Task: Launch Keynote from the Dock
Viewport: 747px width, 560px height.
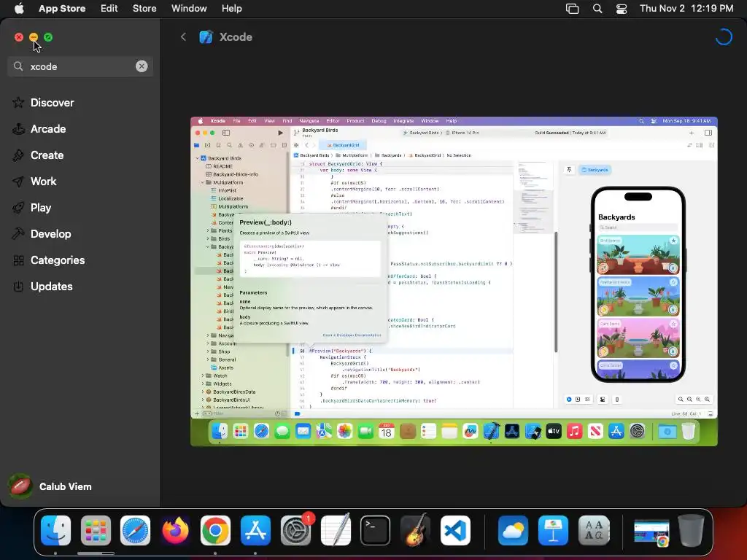Action: pyautogui.click(x=553, y=530)
